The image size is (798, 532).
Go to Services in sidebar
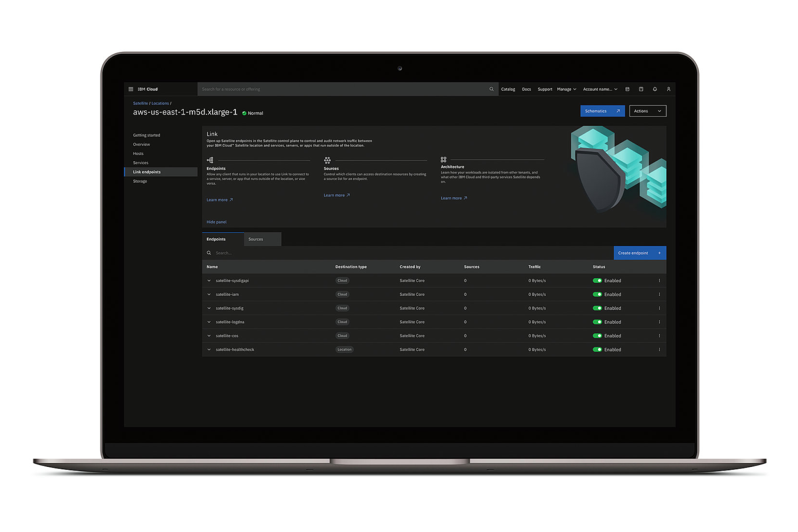[140, 162]
